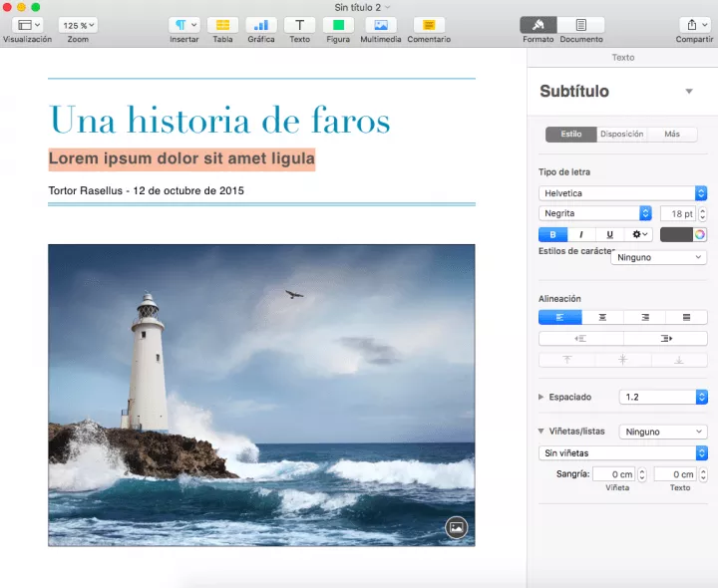This screenshot has width=718, height=588.
Task: Open the text color wheel picker
Action: tap(700, 235)
